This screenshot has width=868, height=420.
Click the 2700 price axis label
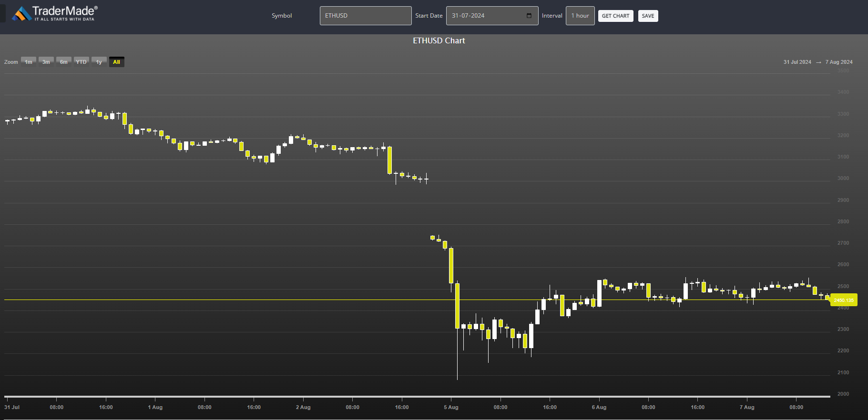[x=843, y=243]
